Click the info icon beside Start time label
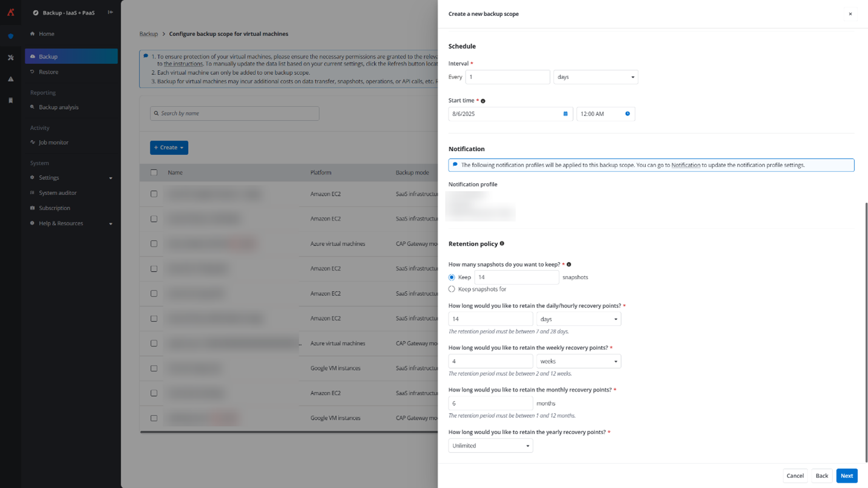Viewport: 868px width, 488px height. 483,101
